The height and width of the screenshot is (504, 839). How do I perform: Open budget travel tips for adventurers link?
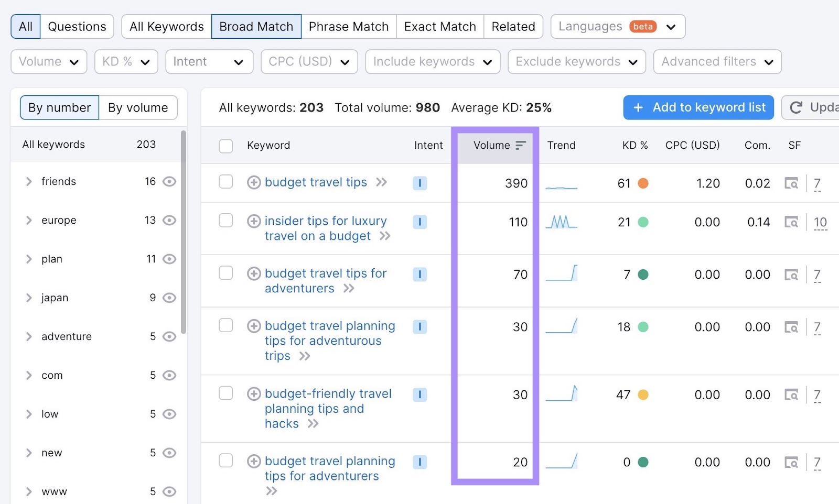pyautogui.click(x=326, y=281)
